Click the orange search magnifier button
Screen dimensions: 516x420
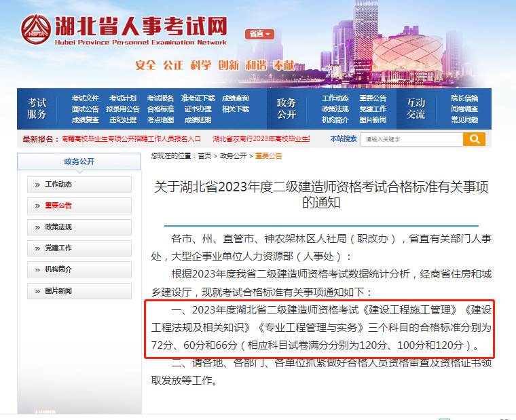click(474, 139)
